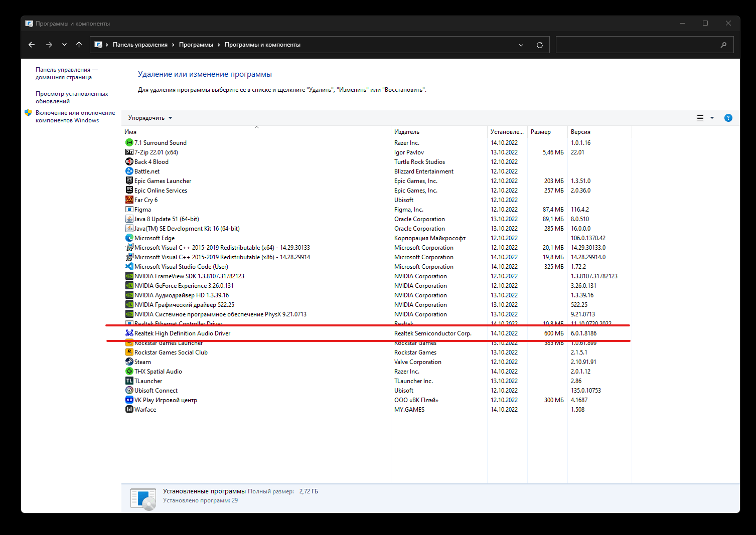This screenshot has height=535, width=756.
Task: Open the help question mark button
Action: click(x=728, y=118)
